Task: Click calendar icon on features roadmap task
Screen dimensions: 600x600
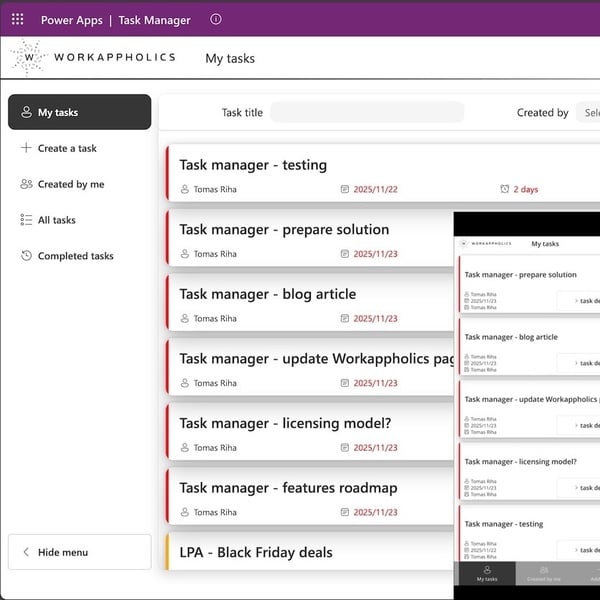Action: [x=345, y=512]
